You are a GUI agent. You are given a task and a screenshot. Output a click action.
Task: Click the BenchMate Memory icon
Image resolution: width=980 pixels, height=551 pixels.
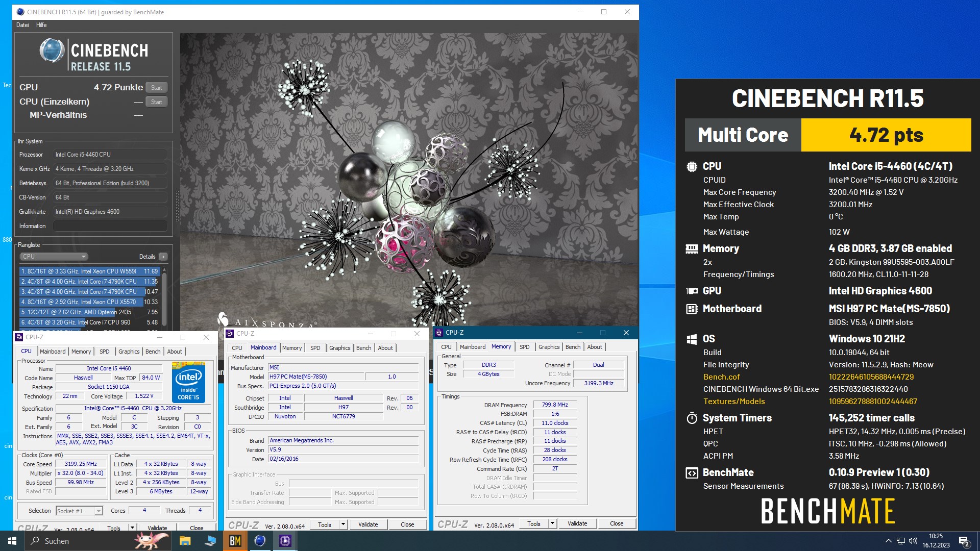pyautogui.click(x=692, y=249)
